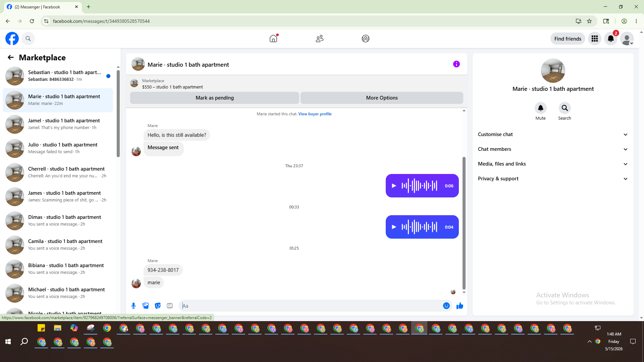Open the Michael studio apartment chat
Image resolution: width=644 pixels, height=362 pixels.
point(58,293)
